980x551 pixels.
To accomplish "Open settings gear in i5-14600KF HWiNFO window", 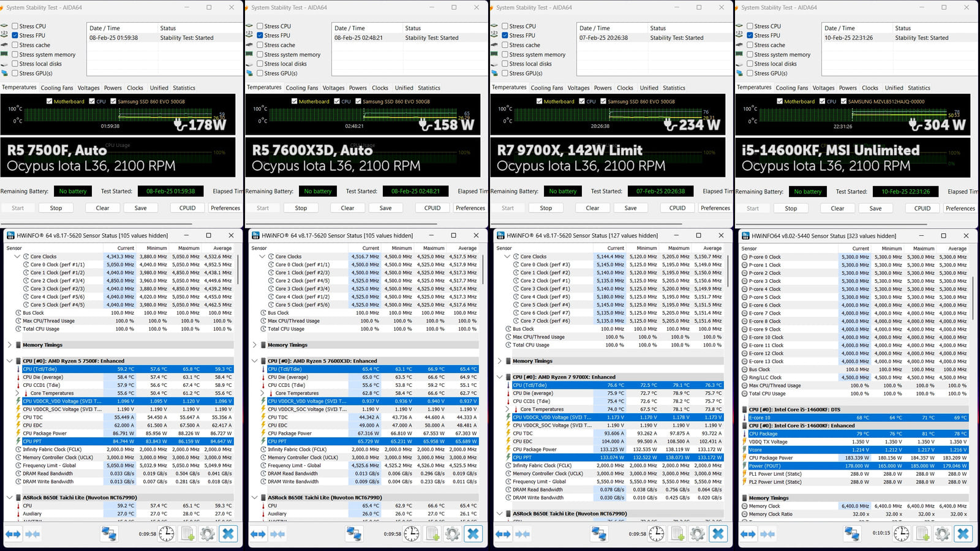I will coord(943,534).
